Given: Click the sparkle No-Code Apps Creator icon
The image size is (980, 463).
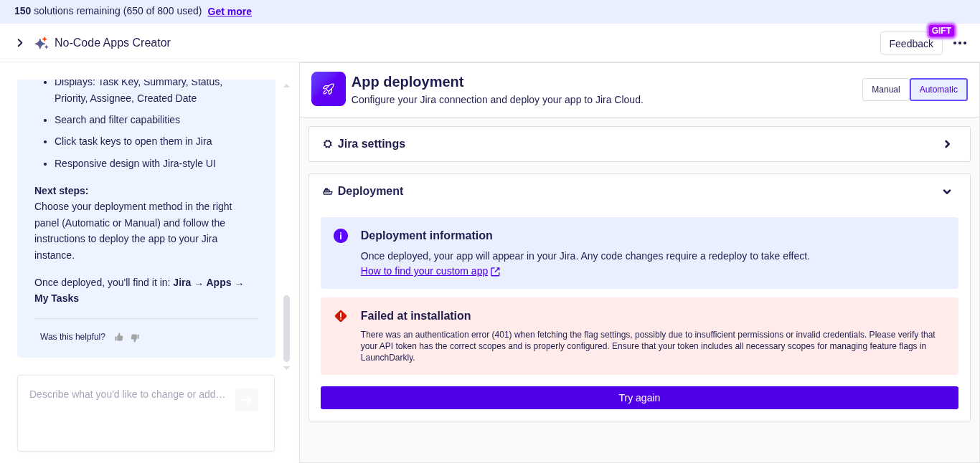Looking at the screenshot, I should click(x=41, y=43).
